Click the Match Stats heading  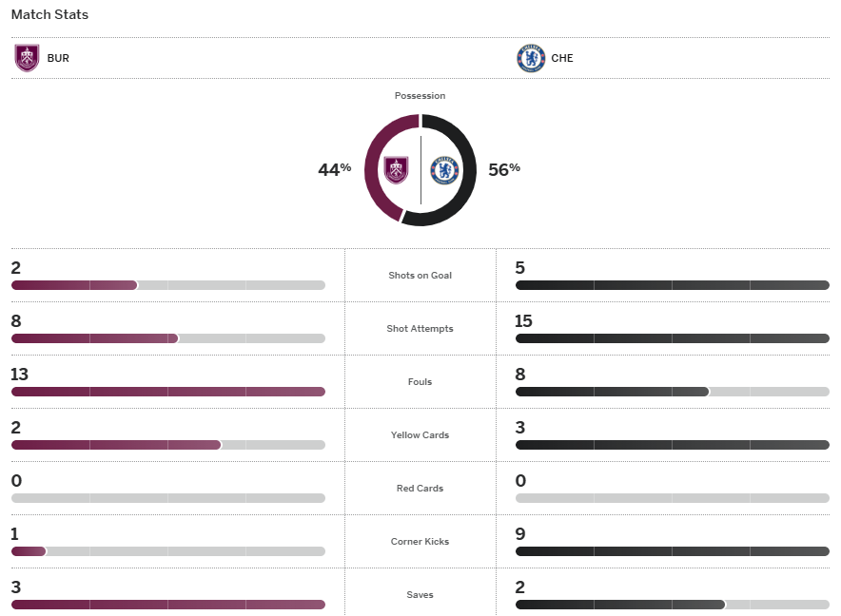[49, 15]
